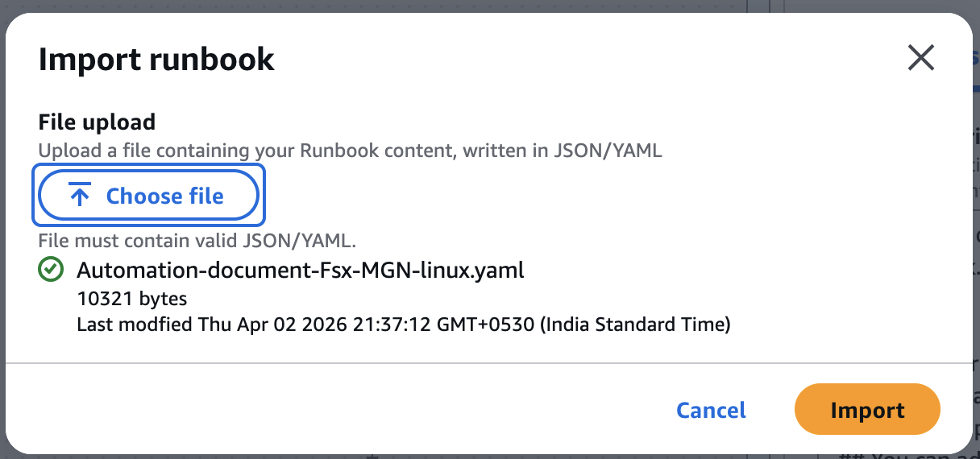980x459 pixels.
Task: Click the green checkmark validation icon
Action: [x=52, y=271]
